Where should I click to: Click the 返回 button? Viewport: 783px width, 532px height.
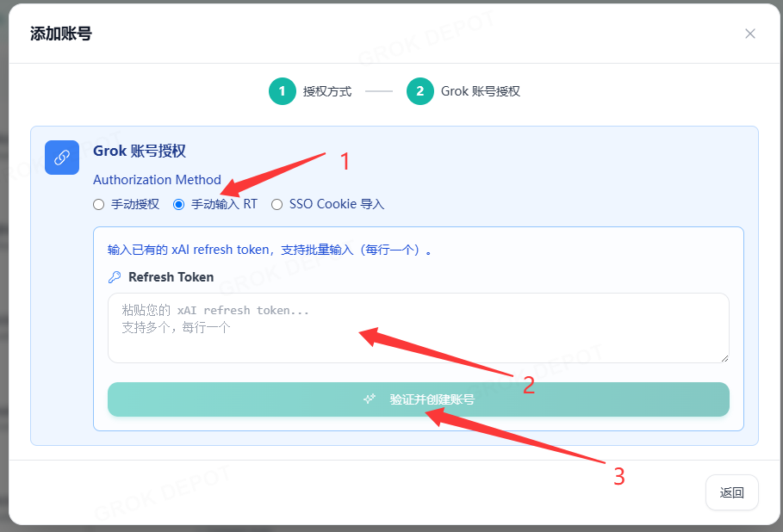731,492
